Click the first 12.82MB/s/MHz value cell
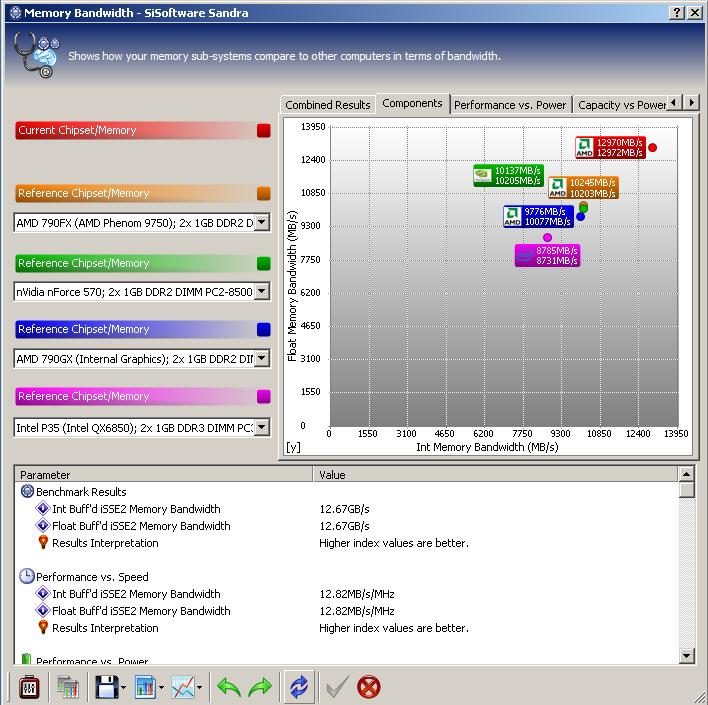 (x=357, y=594)
